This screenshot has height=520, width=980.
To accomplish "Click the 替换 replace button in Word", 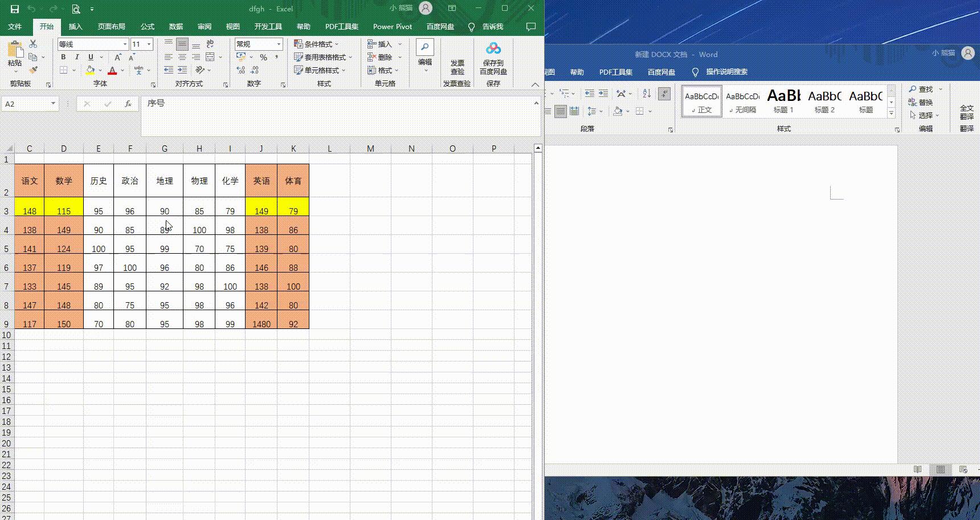I will point(921,103).
